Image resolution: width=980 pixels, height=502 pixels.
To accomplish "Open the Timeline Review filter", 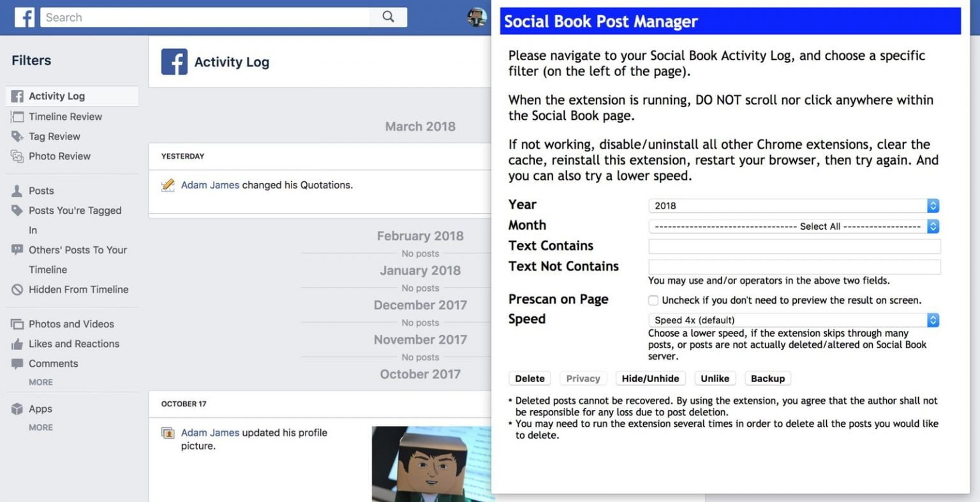I will coord(65,117).
